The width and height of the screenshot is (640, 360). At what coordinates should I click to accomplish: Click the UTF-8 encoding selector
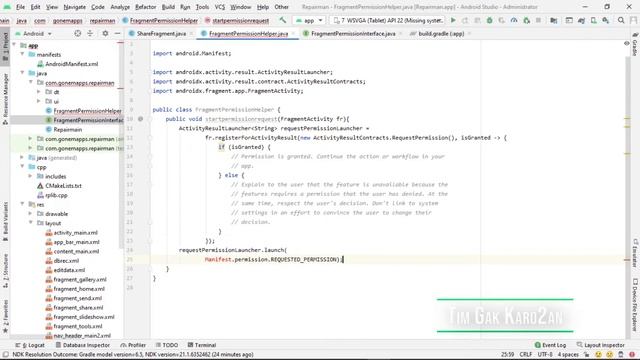pyautogui.click(x=545, y=354)
